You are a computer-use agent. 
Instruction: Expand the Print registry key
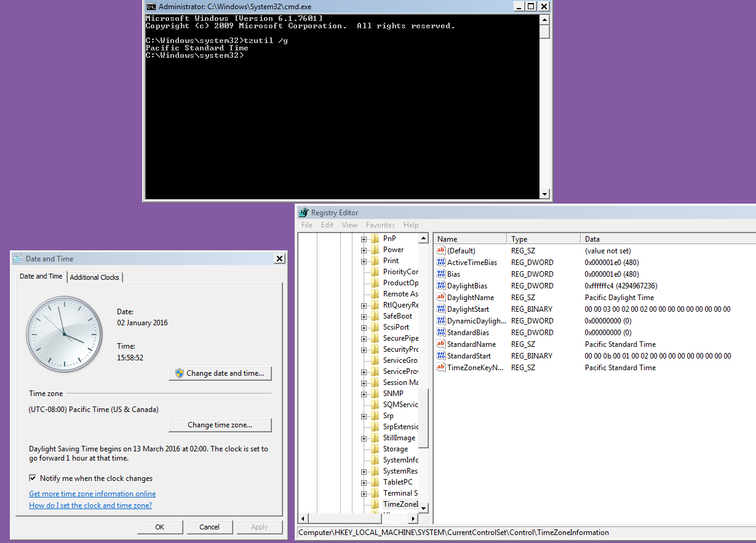364,261
